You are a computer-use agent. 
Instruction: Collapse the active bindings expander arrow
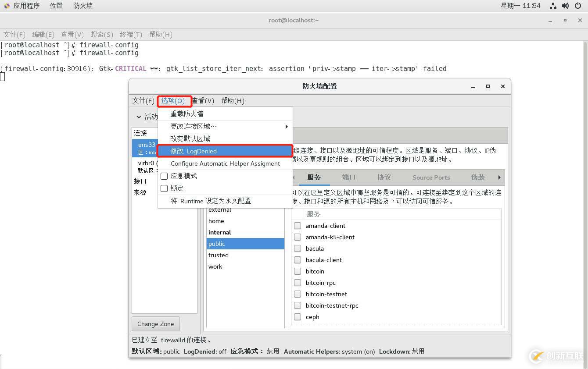(139, 117)
